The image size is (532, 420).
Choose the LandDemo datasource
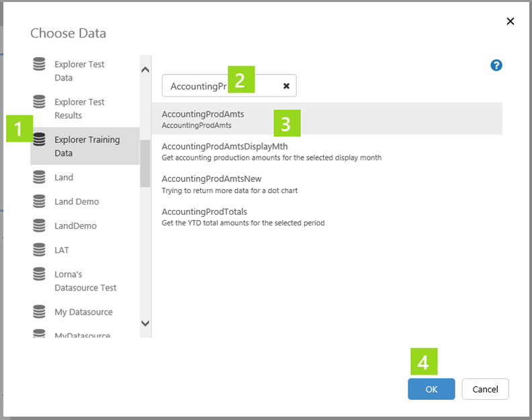[75, 226]
